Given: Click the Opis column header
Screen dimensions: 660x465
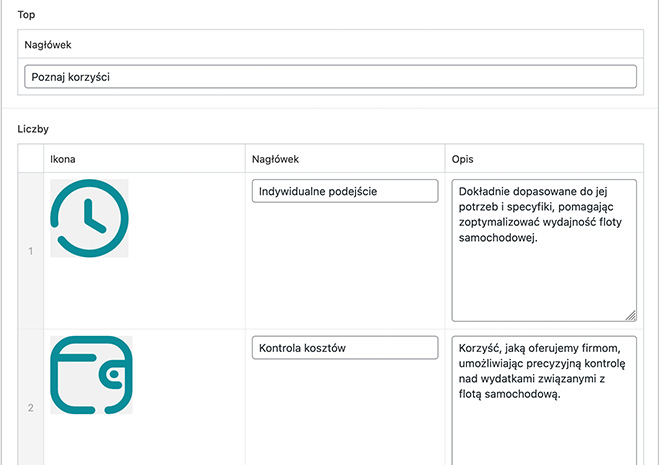Looking at the screenshot, I should click(x=463, y=159).
